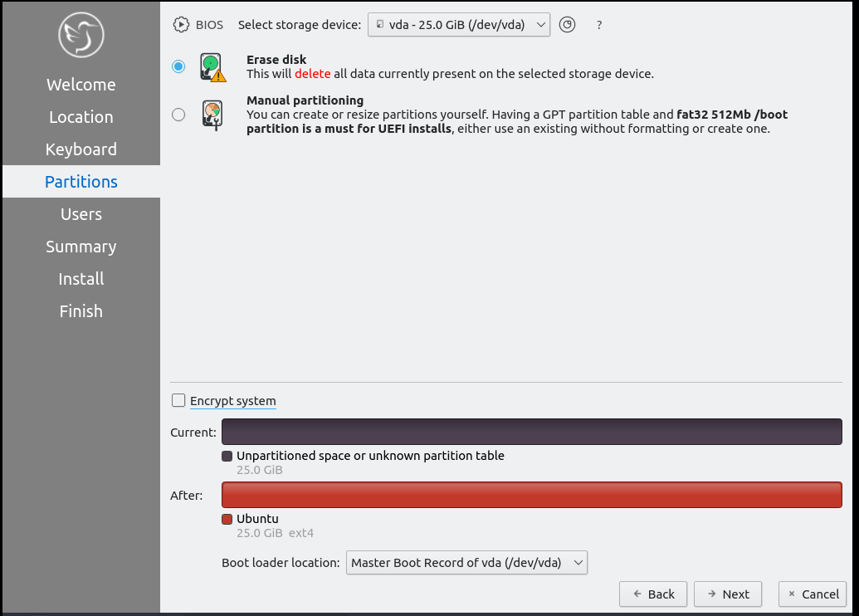This screenshot has width=859, height=616.
Task: Go to the Users step in sidebar
Action: click(81, 214)
